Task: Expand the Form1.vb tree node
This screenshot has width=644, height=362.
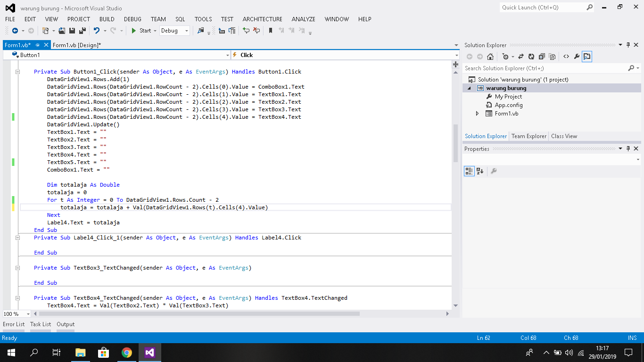Action: point(477,114)
